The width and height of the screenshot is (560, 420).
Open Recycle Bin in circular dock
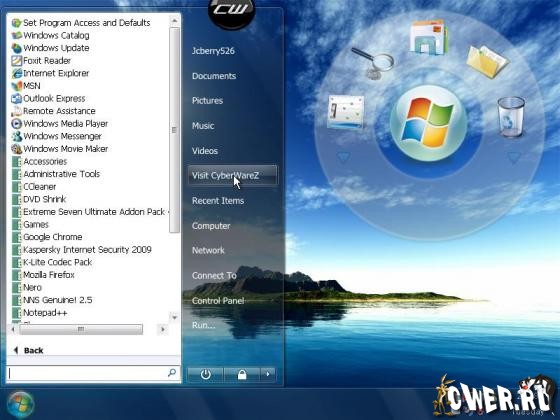[x=511, y=116]
